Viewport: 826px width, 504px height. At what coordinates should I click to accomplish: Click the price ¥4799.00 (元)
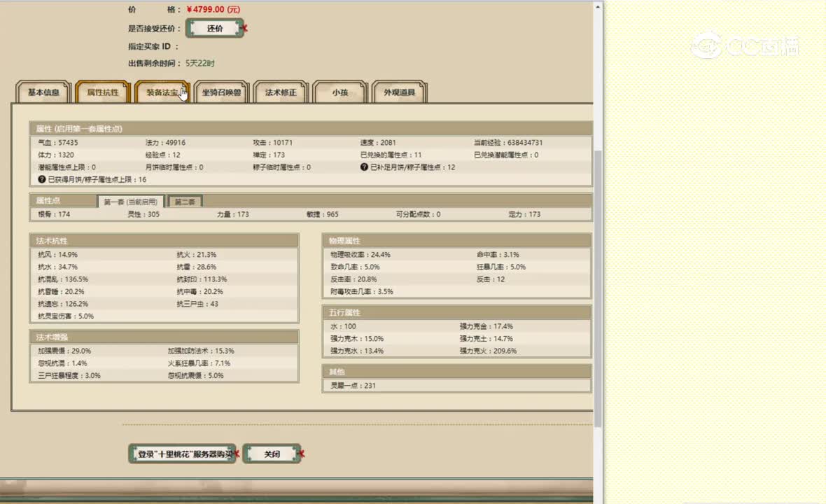(213, 10)
